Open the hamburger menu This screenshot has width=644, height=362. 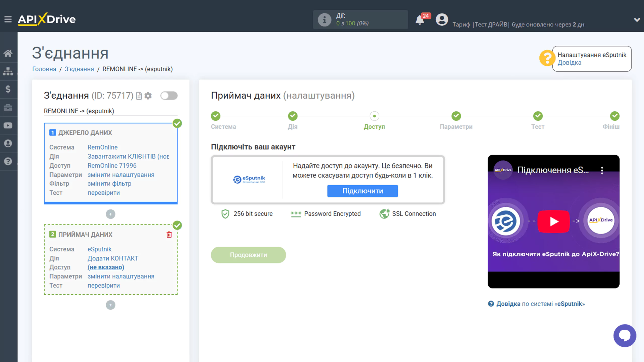[8, 19]
